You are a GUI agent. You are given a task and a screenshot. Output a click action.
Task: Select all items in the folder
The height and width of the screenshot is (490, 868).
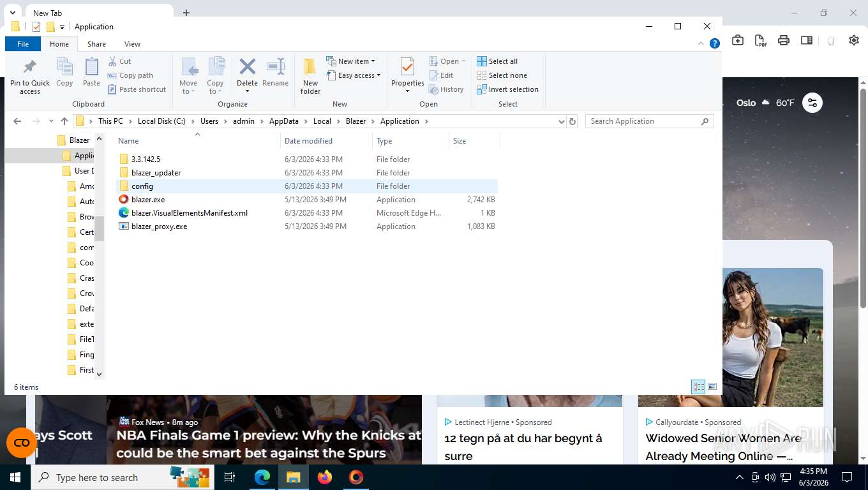pyautogui.click(x=497, y=61)
